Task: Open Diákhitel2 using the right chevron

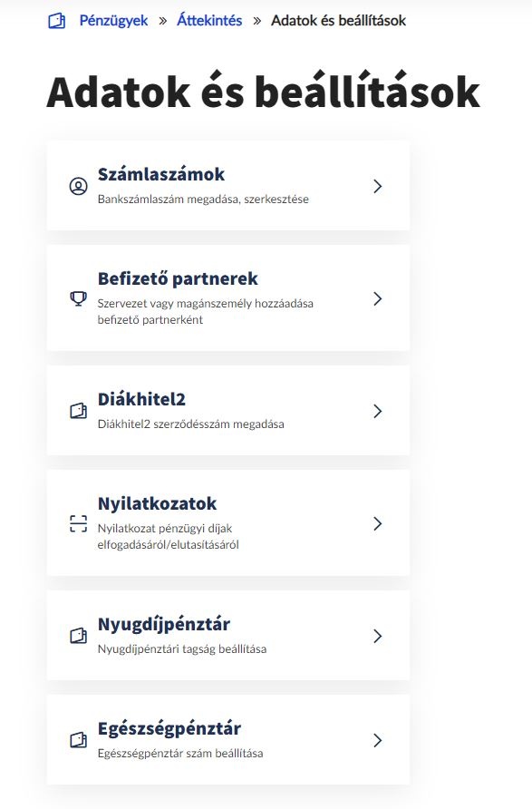Action: point(377,411)
